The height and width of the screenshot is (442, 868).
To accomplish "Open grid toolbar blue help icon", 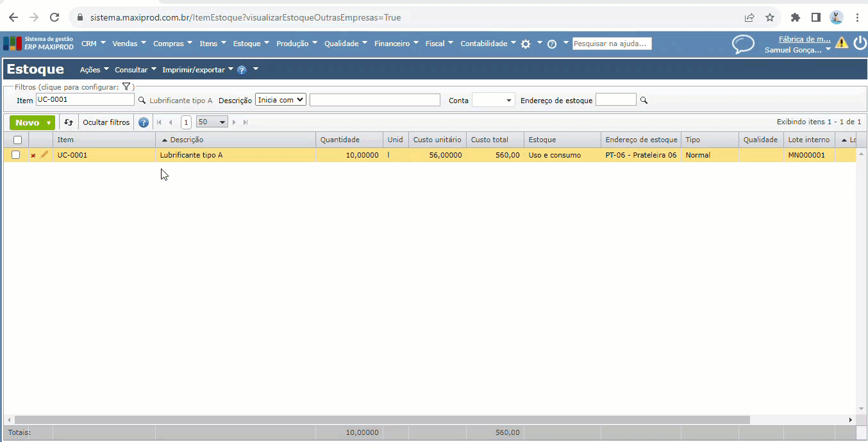I will tap(144, 122).
